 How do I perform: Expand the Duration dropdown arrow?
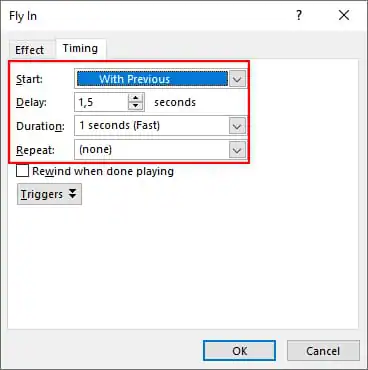click(237, 126)
